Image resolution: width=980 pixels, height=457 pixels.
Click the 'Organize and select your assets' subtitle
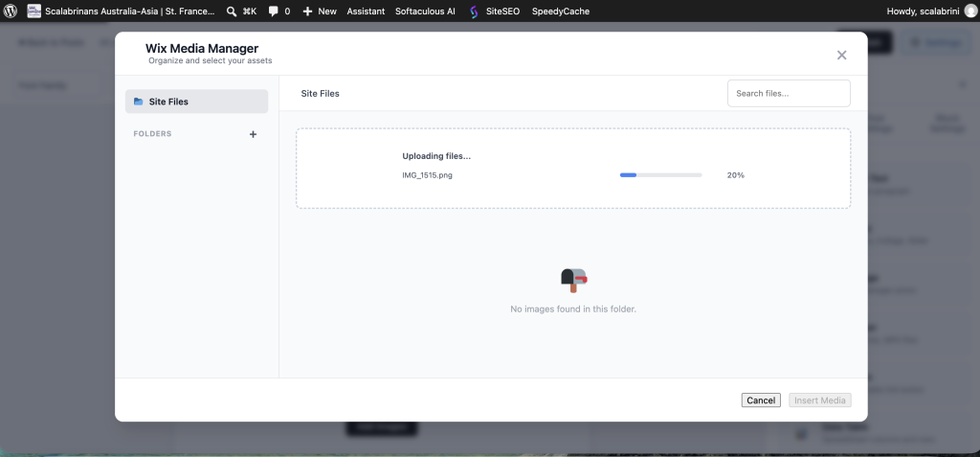tap(210, 60)
